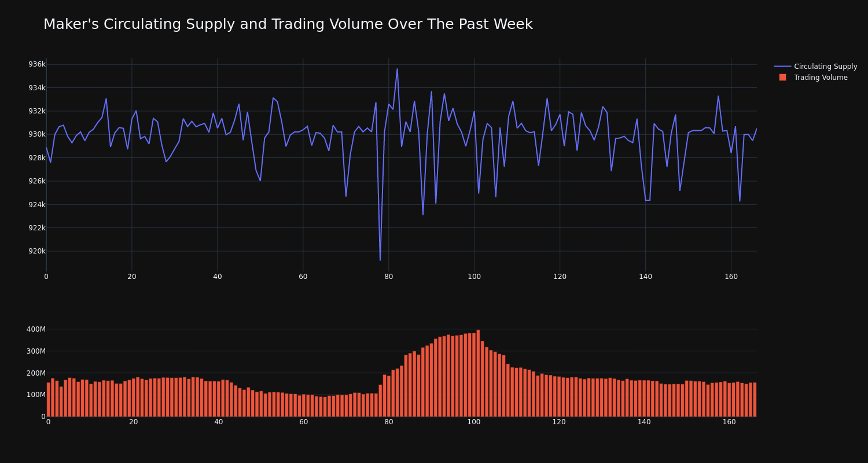The height and width of the screenshot is (463, 868).
Task: Click the tallest trading volume bar near 400M
Action: [478, 373]
